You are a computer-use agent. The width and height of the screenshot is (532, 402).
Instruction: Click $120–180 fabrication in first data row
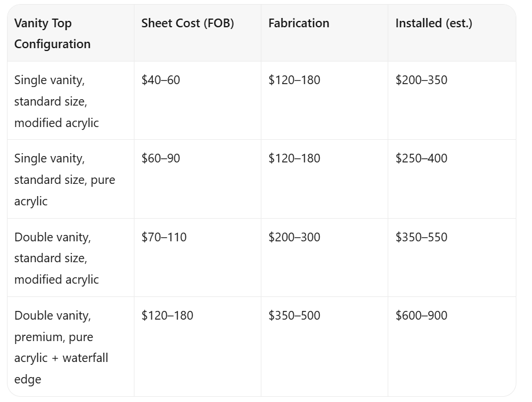pos(294,80)
